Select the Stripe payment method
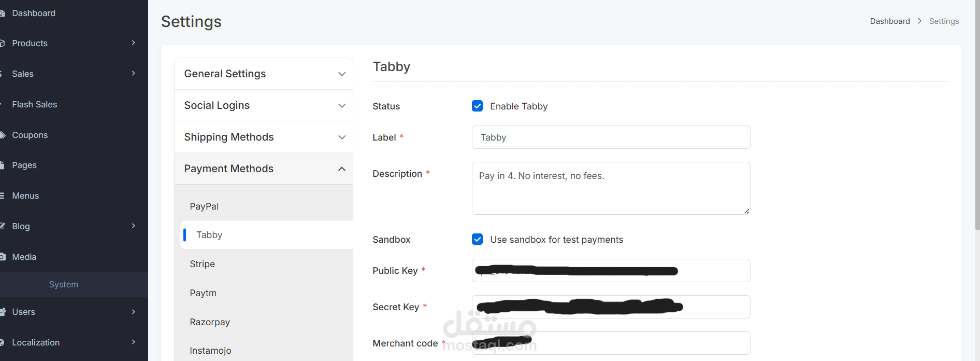Viewport: 980px width, 361px height. (202, 264)
